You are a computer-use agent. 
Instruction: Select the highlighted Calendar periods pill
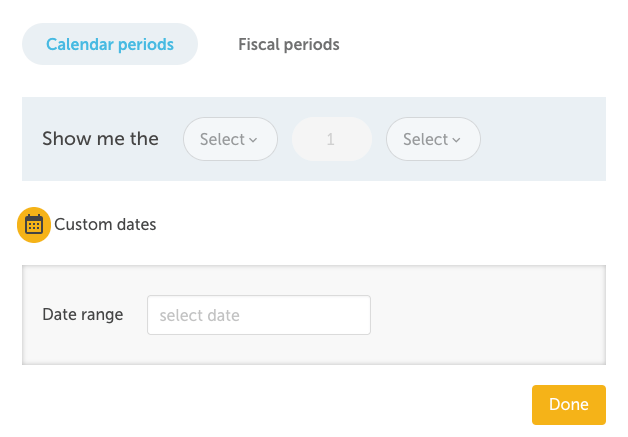pyautogui.click(x=110, y=45)
